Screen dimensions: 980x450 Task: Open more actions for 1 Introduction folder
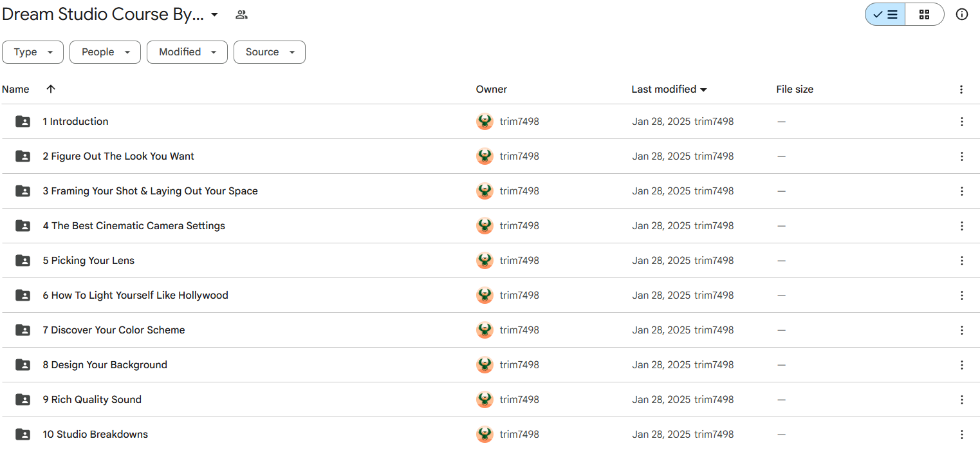click(961, 122)
